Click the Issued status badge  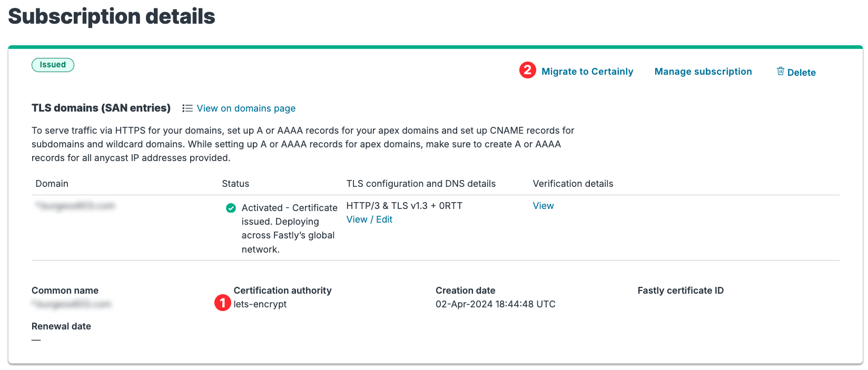53,65
